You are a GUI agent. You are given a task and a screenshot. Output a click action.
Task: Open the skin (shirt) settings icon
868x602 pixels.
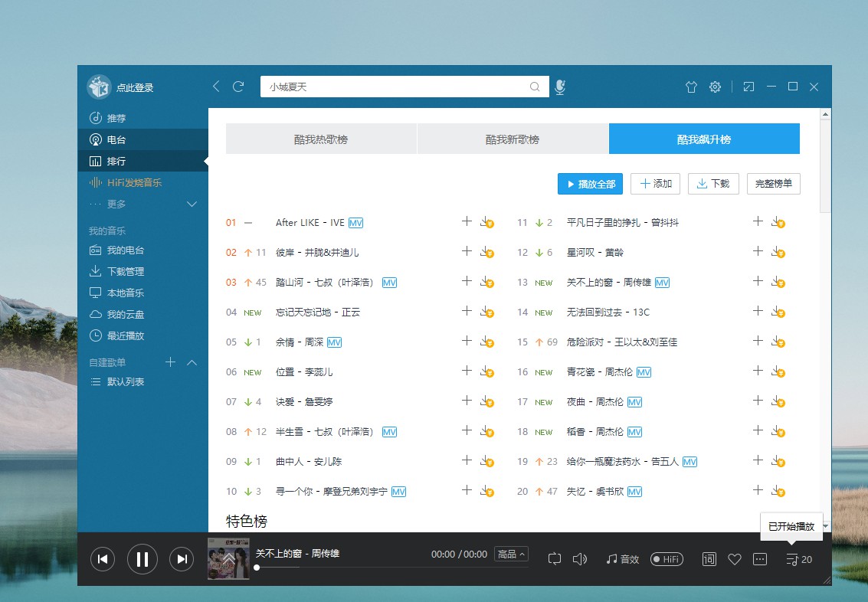coord(691,87)
